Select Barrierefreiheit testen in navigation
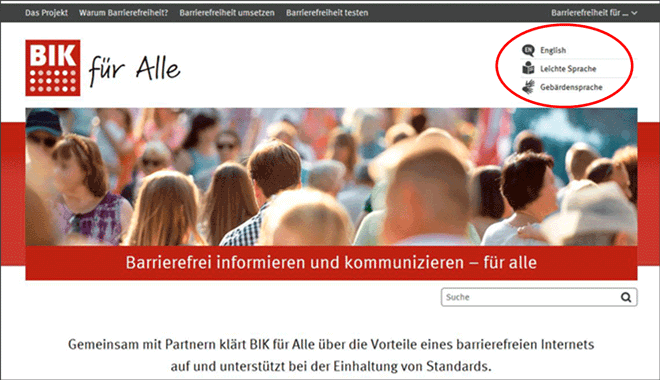The width and height of the screenshot is (660, 380). coord(327,13)
